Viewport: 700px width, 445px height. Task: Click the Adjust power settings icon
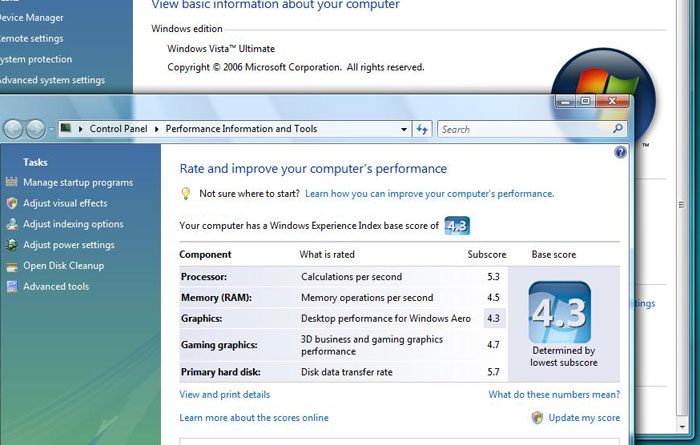click(12, 245)
